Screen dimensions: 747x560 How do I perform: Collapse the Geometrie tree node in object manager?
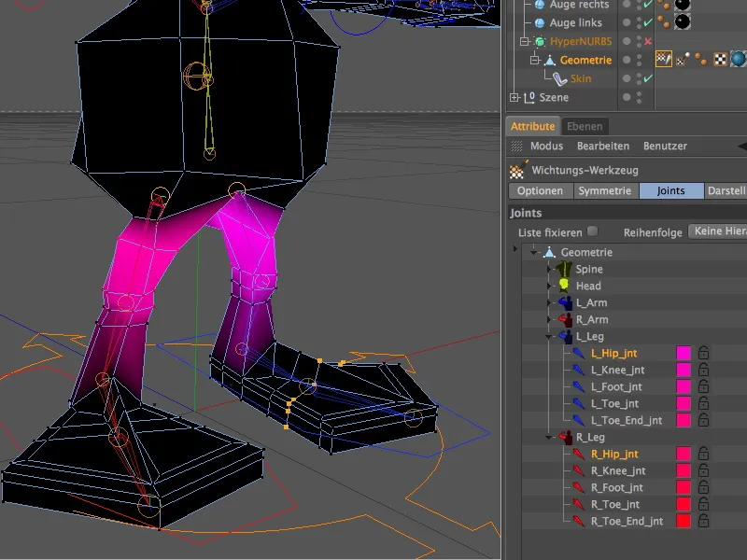535,61
